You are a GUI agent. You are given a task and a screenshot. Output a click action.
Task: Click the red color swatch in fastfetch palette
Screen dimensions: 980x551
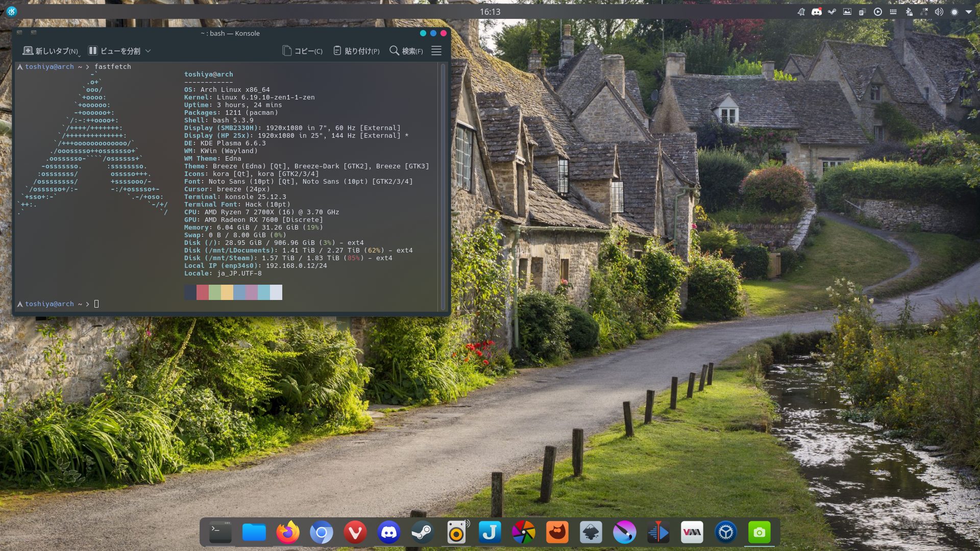pos(202,292)
